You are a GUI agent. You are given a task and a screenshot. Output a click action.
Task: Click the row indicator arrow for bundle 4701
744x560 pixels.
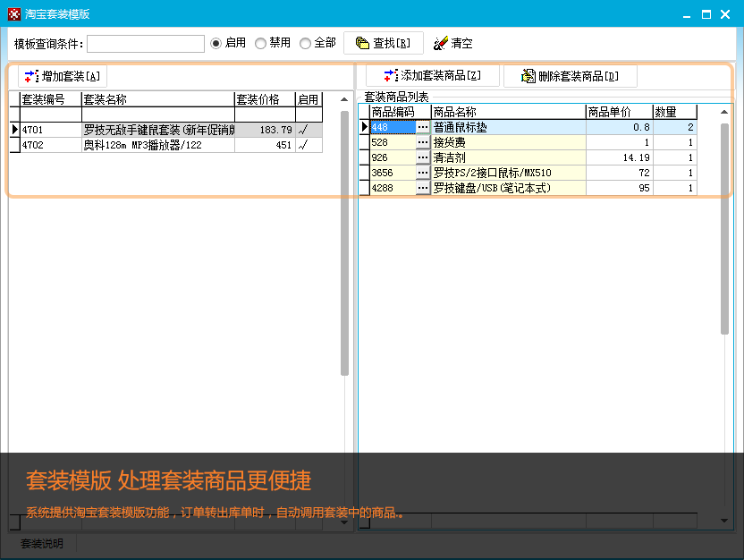point(14,130)
